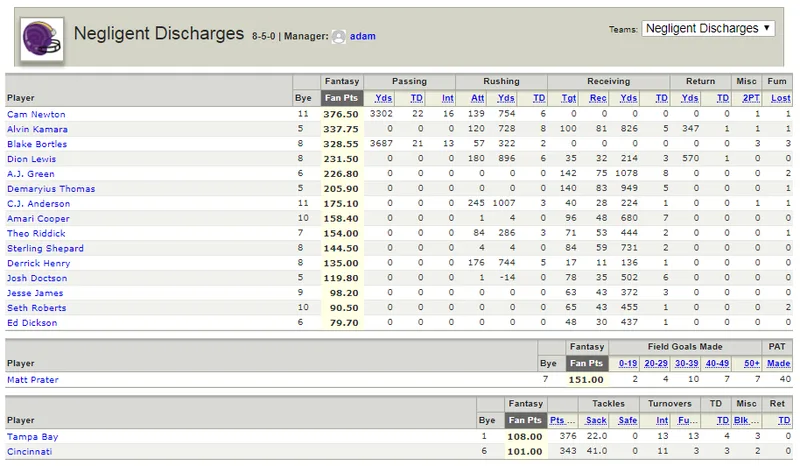The width and height of the screenshot is (800, 466).
Task: Open Cam Newton player page
Action: (x=36, y=114)
